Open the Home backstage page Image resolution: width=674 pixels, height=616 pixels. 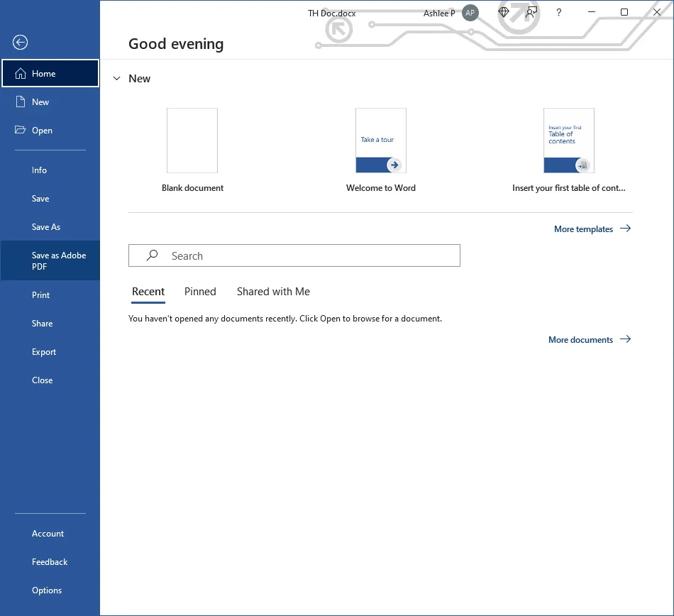tap(50, 74)
